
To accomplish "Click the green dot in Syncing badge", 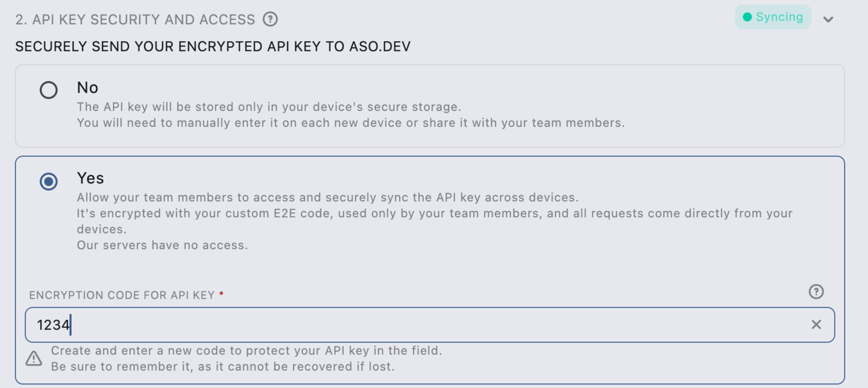I will click(x=747, y=17).
